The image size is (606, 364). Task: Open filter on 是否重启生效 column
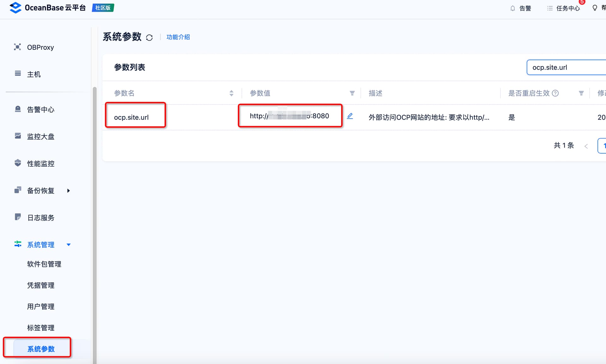pos(581,93)
